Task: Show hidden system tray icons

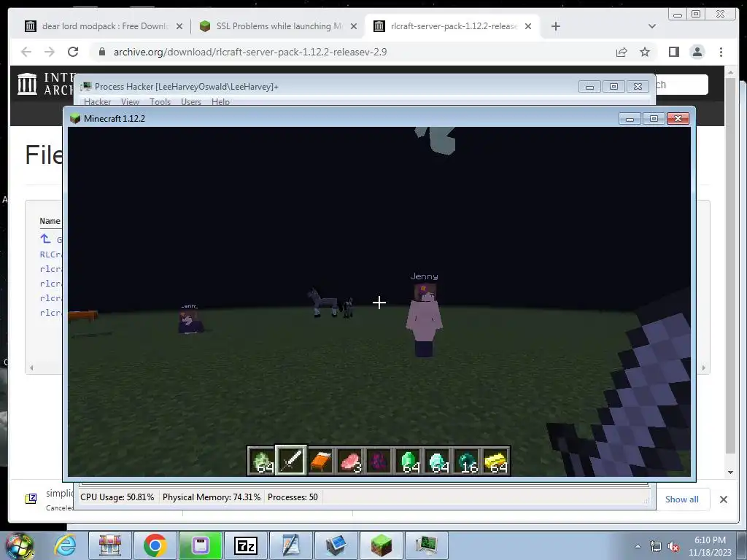Action: [x=638, y=546]
